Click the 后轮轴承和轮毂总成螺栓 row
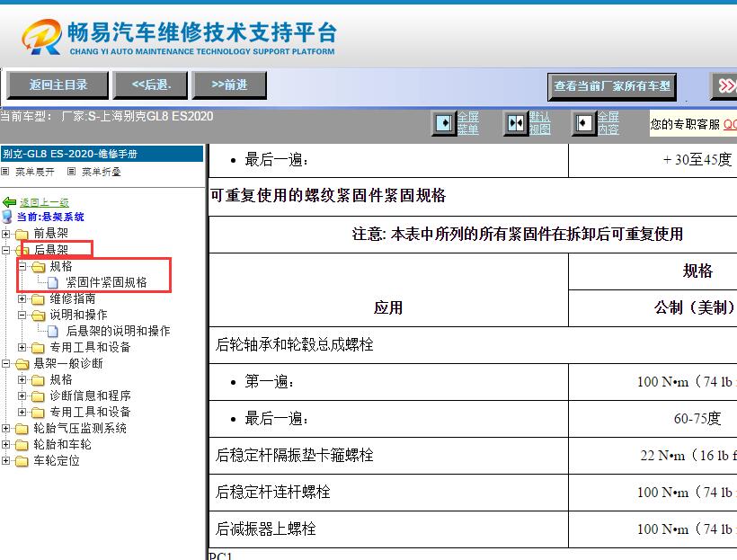 [473, 344]
